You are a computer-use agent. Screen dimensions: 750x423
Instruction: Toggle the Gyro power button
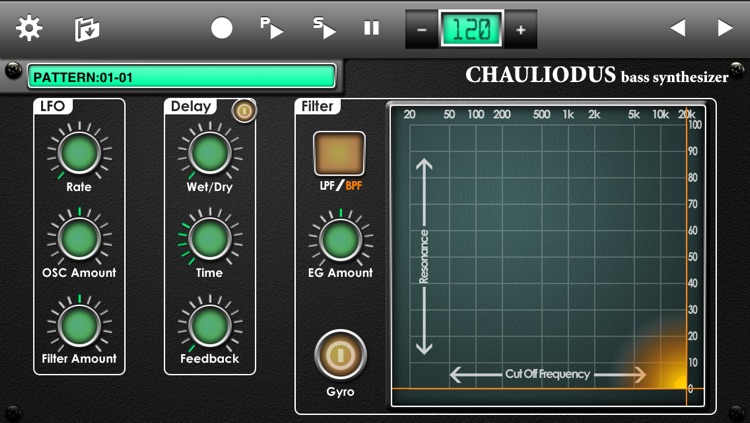pos(340,355)
